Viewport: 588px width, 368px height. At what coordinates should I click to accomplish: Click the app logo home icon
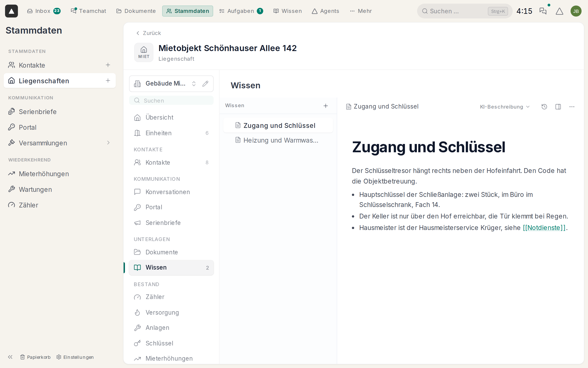point(11,11)
